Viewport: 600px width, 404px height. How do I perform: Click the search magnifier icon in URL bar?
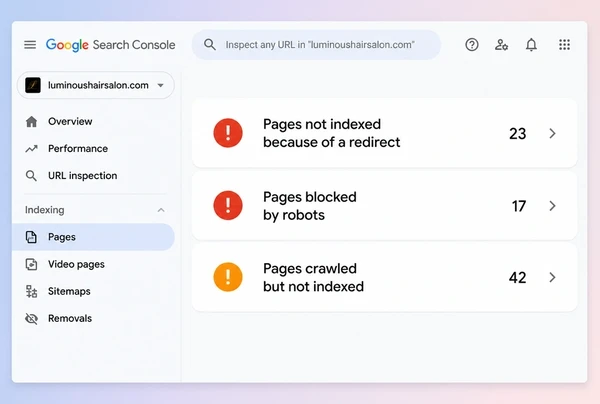[x=210, y=44]
